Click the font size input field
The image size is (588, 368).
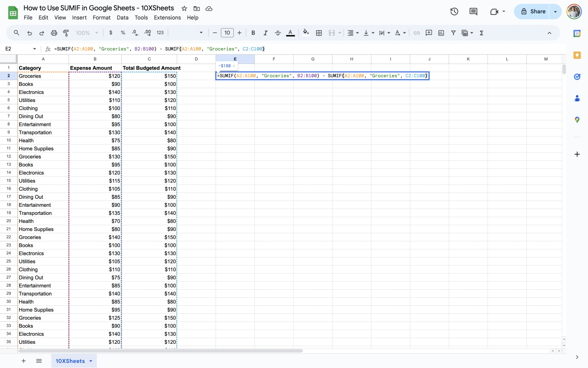pos(227,33)
